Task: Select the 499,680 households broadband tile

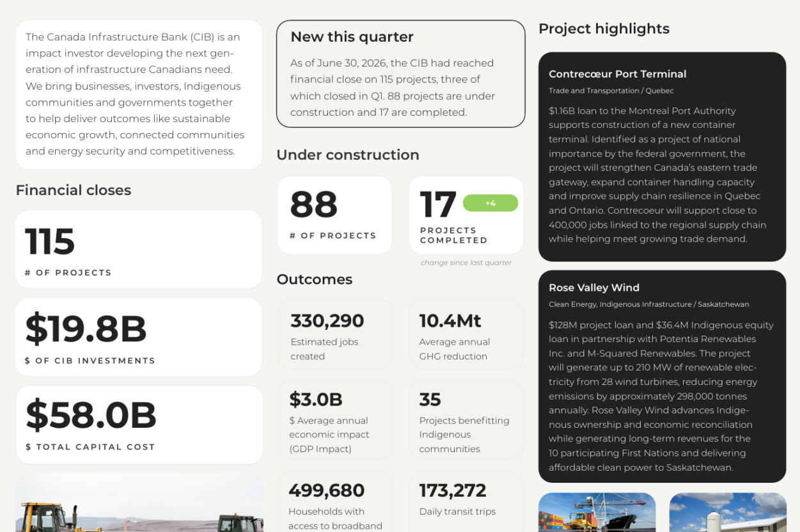Action: 336,502
